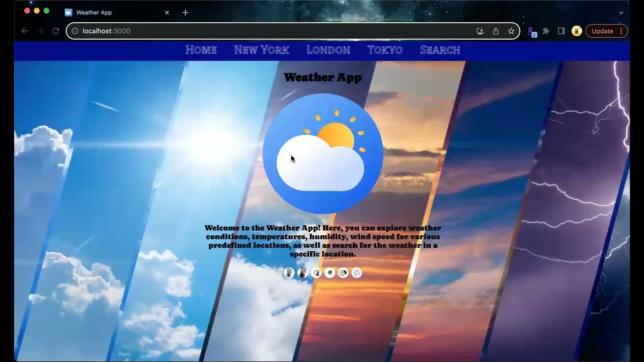Click the install app icon in the address bar
This screenshot has width=644, height=362.
tap(480, 31)
